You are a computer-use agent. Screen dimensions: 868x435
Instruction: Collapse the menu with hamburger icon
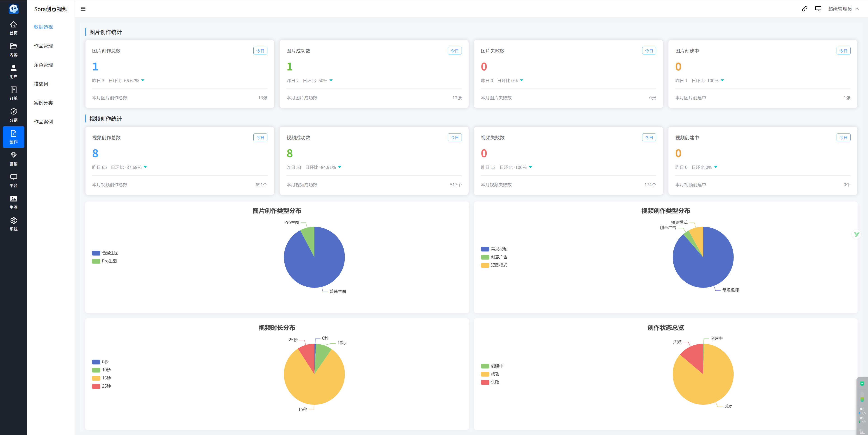click(x=83, y=9)
